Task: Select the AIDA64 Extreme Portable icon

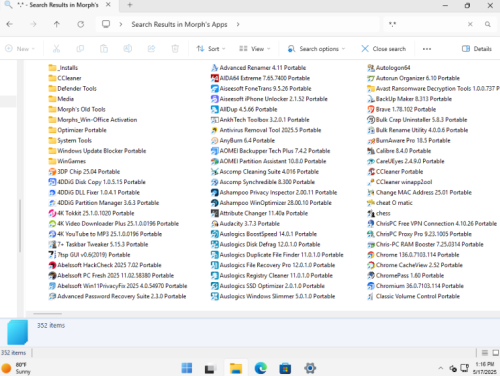Action: [215, 78]
